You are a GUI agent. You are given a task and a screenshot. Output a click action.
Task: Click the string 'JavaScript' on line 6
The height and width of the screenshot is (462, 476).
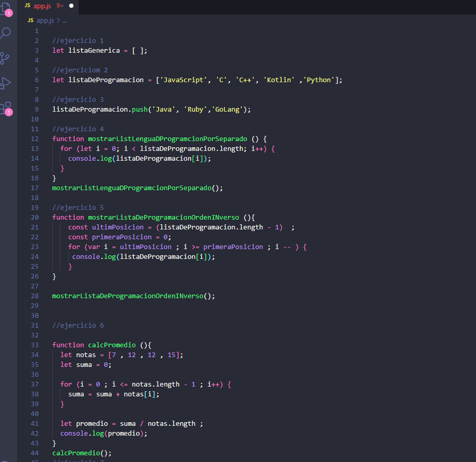click(x=183, y=80)
